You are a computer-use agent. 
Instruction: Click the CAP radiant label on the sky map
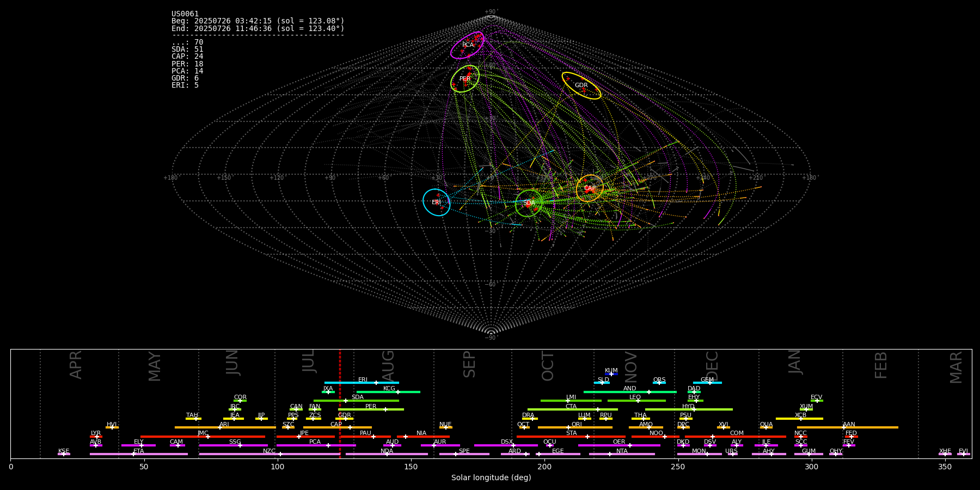590,188
